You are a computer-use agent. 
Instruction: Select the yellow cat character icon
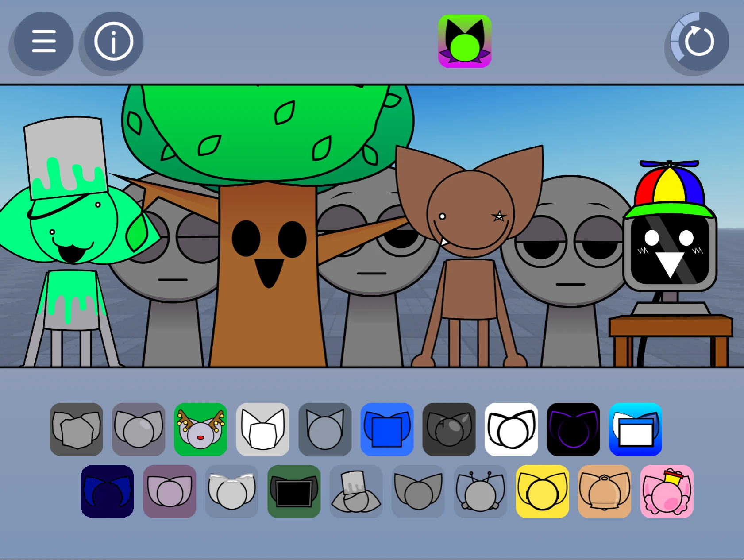tap(542, 491)
